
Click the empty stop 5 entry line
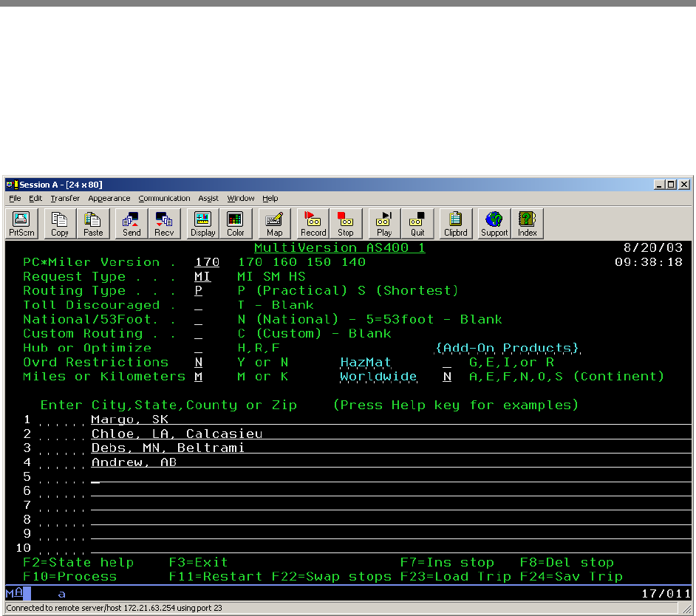point(391,476)
